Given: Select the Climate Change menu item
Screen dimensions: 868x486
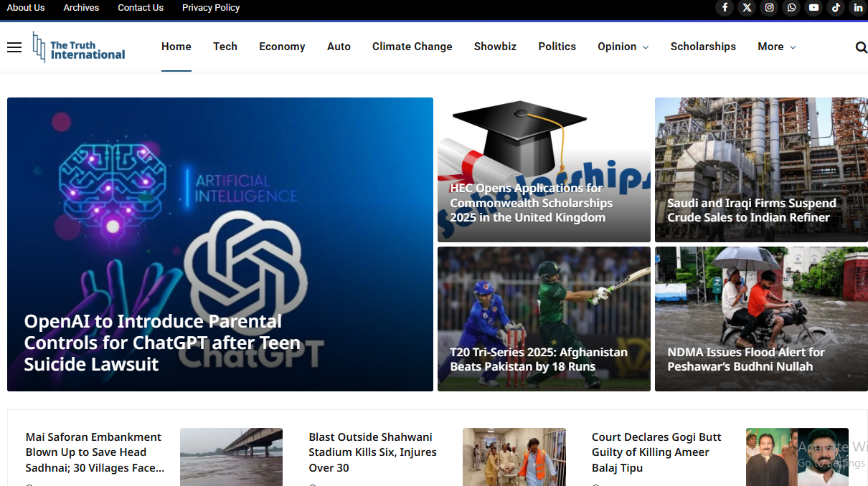Looking at the screenshot, I should (x=412, y=47).
